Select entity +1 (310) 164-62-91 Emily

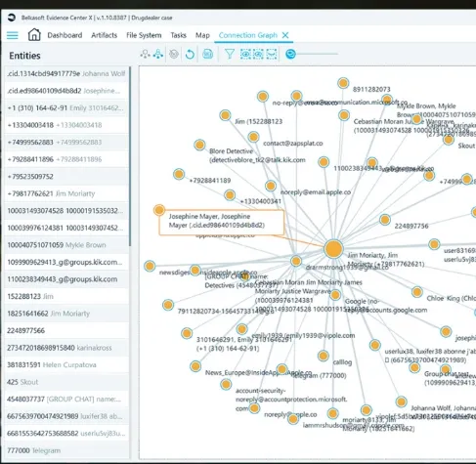pos(66,108)
